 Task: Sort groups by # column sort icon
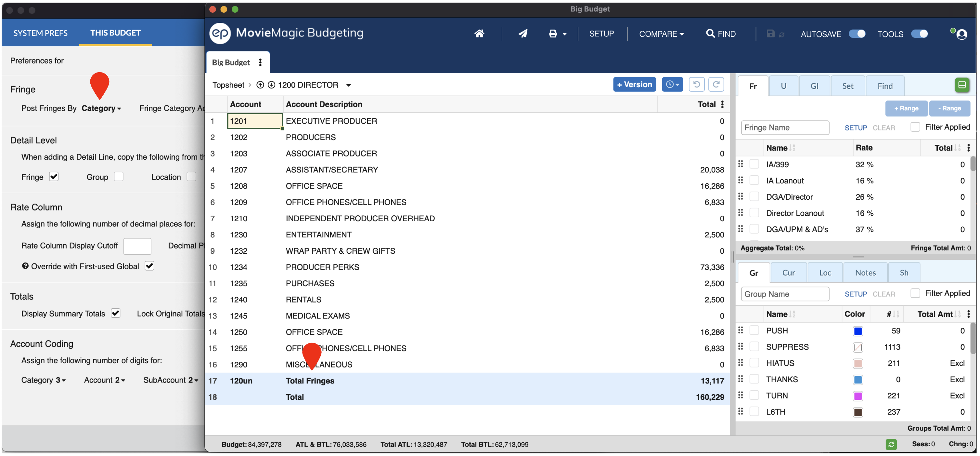(896, 314)
